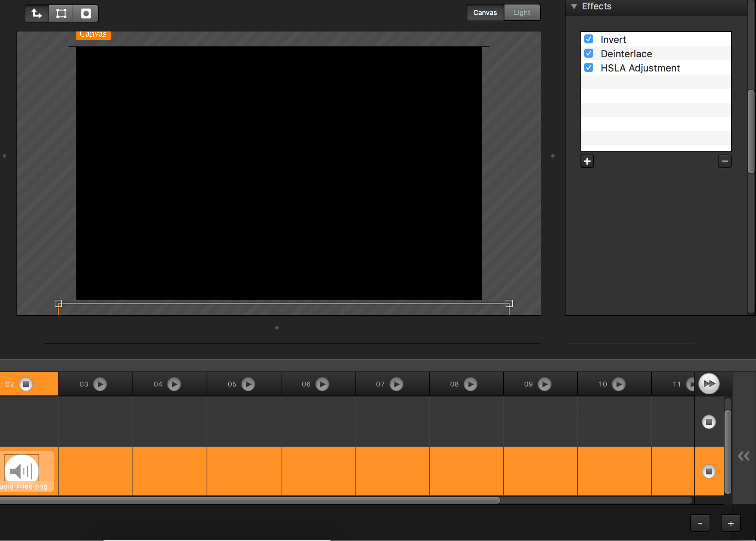Select the Invert effect row
Image resolution: width=756 pixels, height=541 pixels.
(656, 39)
